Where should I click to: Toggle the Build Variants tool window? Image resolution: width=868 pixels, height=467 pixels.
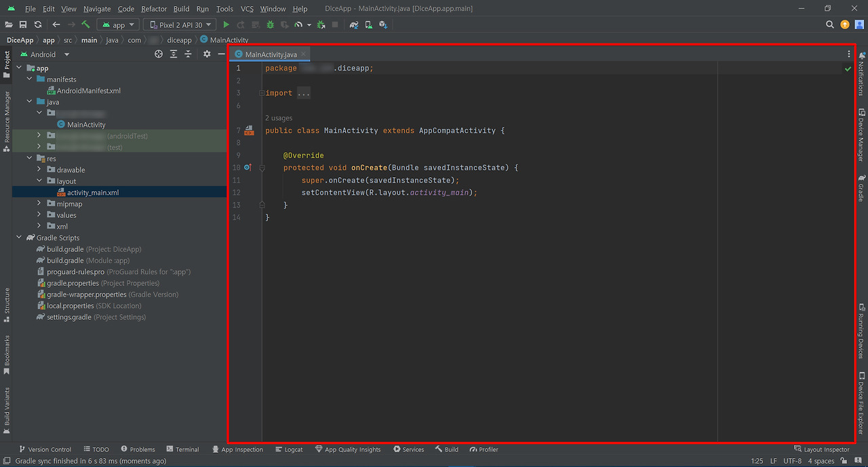[7, 411]
